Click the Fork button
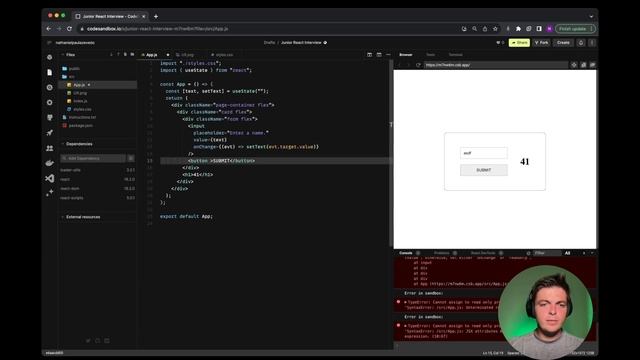The height and width of the screenshot is (360, 640). 542,42
